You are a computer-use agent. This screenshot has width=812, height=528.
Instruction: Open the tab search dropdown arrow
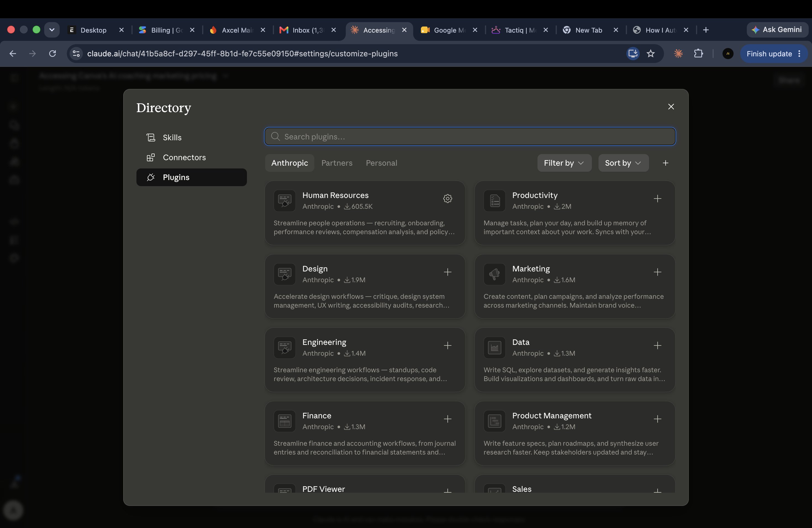(52, 30)
